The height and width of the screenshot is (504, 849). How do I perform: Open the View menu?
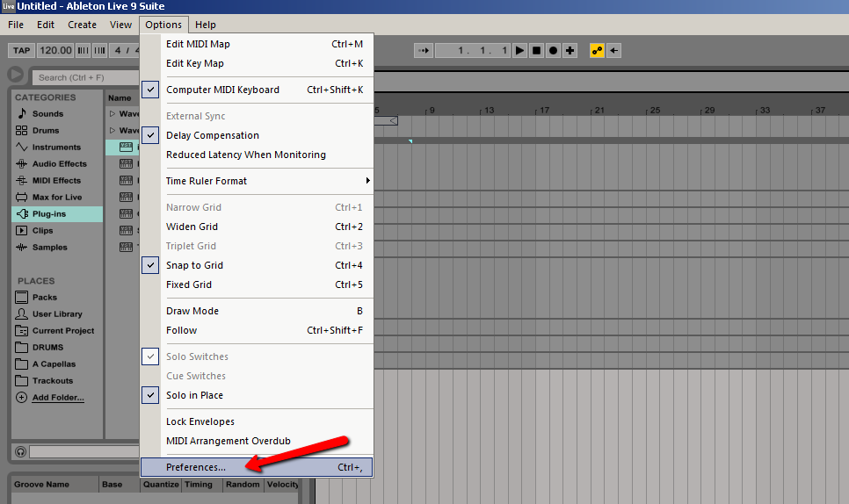[120, 25]
